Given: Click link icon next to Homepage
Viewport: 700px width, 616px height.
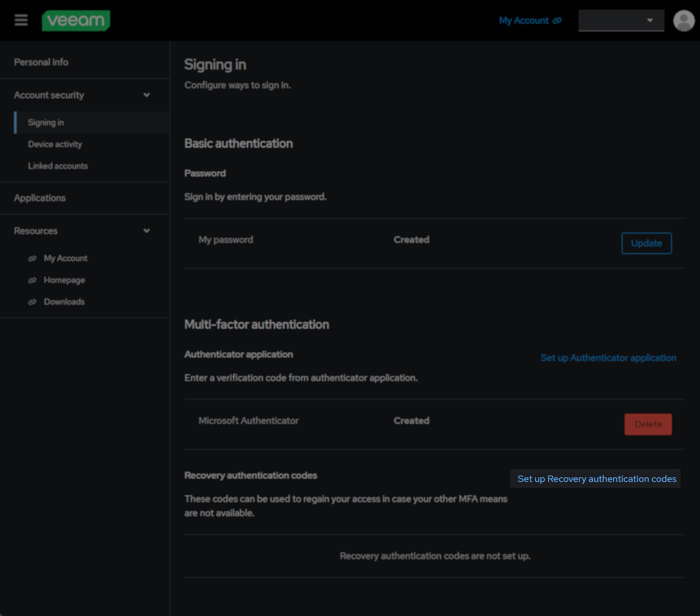Looking at the screenshot, I should 32,280.
